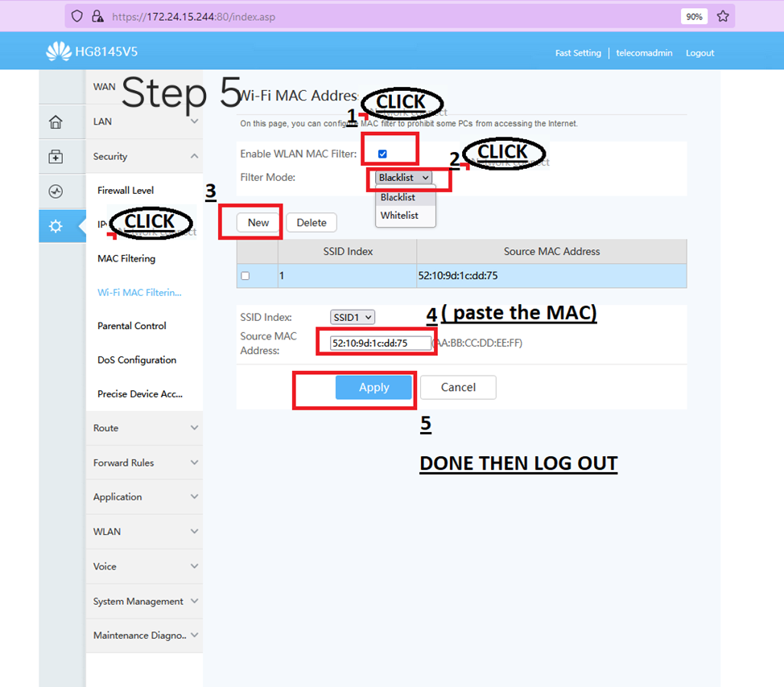Click the telecomadmin user label
The height and width of the screenshot is (687, 784).
click(x=644, y=53)
